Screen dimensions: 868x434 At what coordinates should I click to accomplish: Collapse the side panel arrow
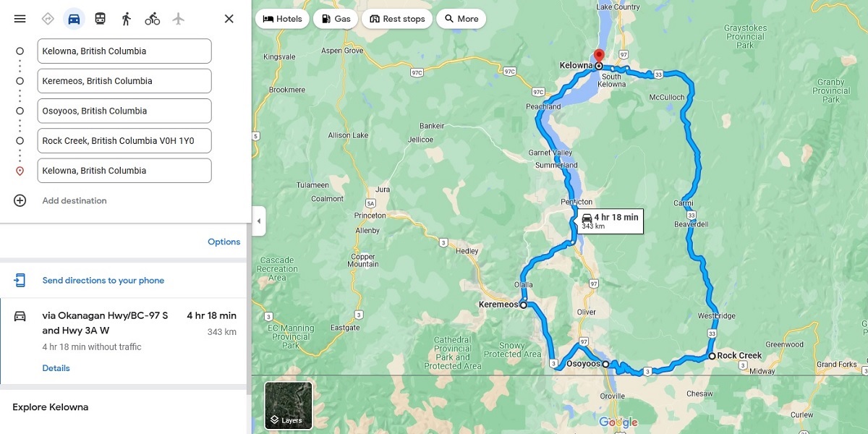click(x=259, y=221)
